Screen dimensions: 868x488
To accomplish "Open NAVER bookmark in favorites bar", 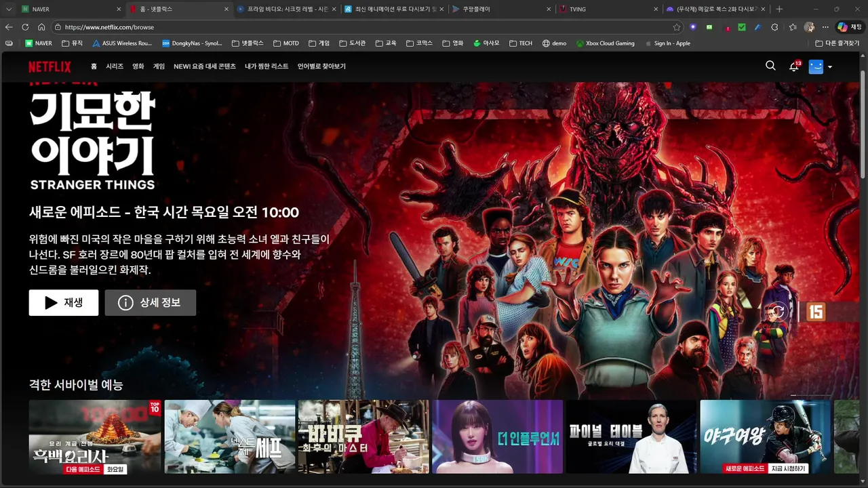I will point(38,43).
